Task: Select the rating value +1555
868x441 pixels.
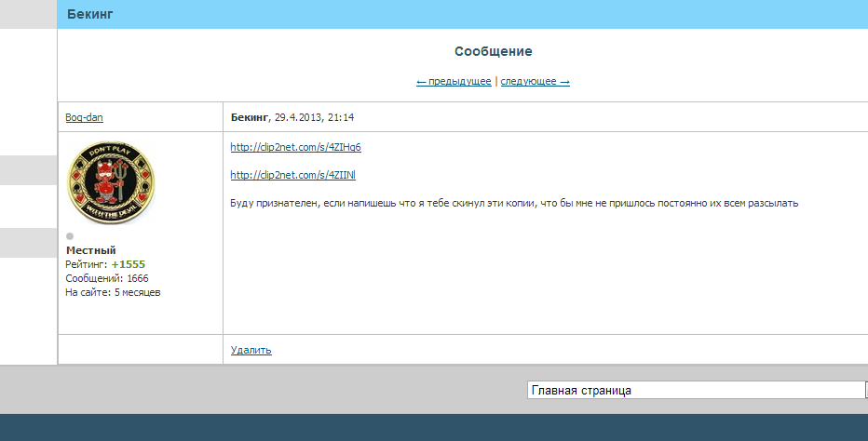Action: pyautogui.click(x=128, y=264)
